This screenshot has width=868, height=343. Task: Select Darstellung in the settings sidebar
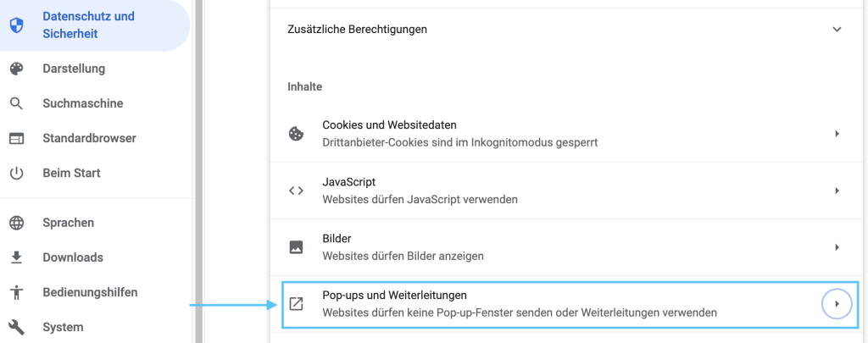[x=74, y=69]
